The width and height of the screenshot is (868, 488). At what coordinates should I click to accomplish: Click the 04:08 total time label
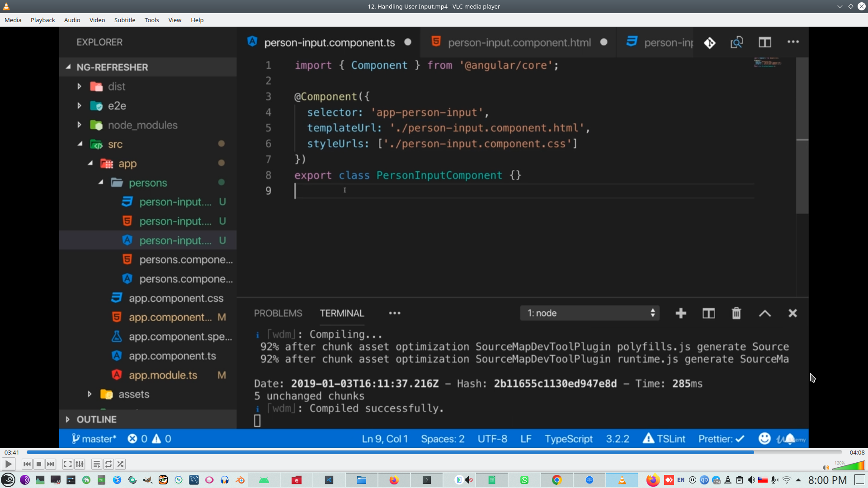857,452
